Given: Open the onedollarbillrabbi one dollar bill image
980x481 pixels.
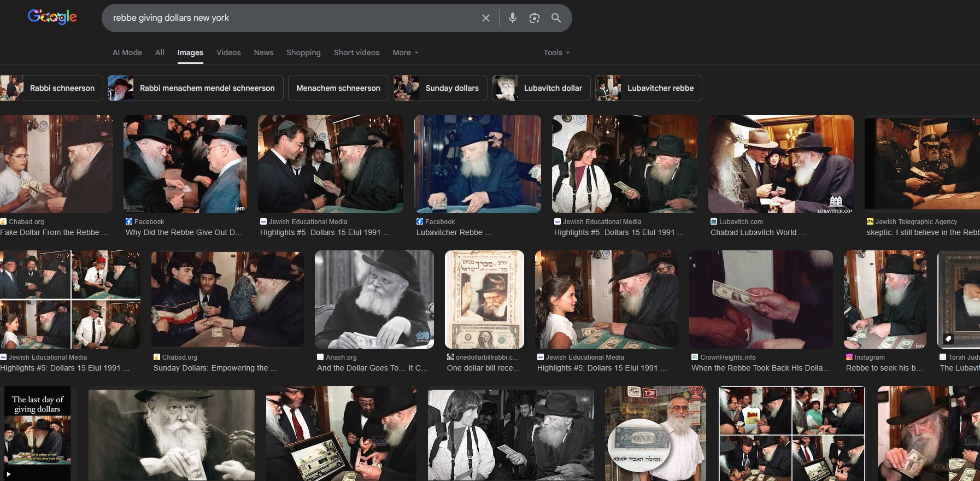Looking at the screenshot, I should click(x=484, y=300).
